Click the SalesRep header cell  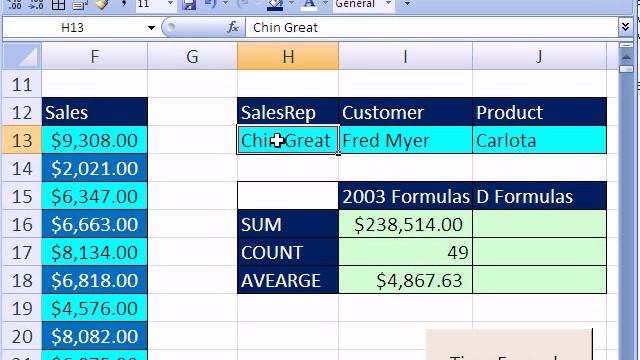tap(288, 112)
